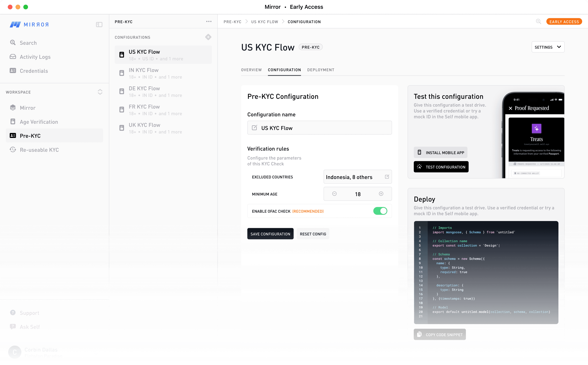Close Proof Requested in the phone preview

coord(510,108)
